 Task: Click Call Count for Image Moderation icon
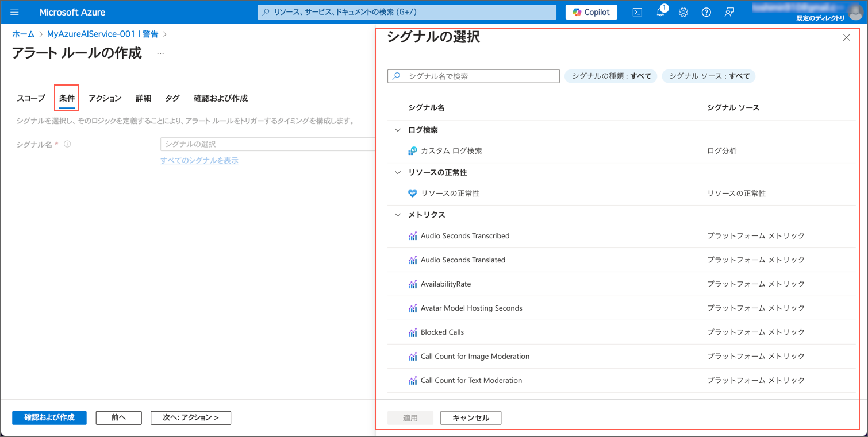(x=412, y=357)
